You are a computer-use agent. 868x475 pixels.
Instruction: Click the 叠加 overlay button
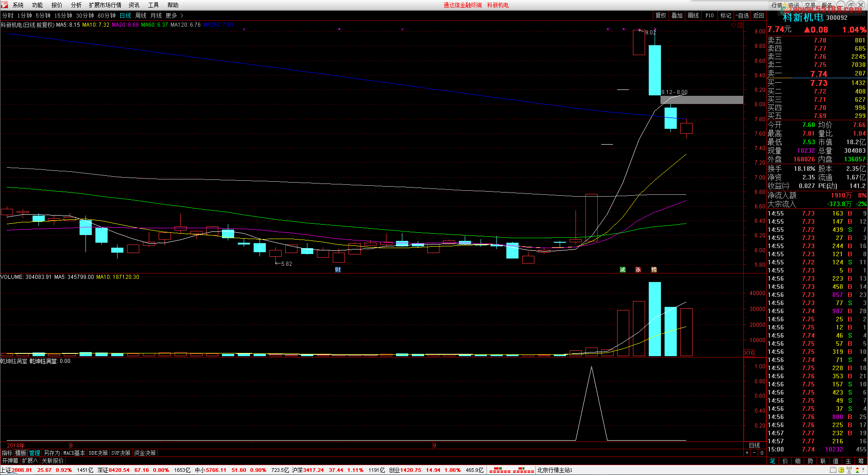point(677,15)
